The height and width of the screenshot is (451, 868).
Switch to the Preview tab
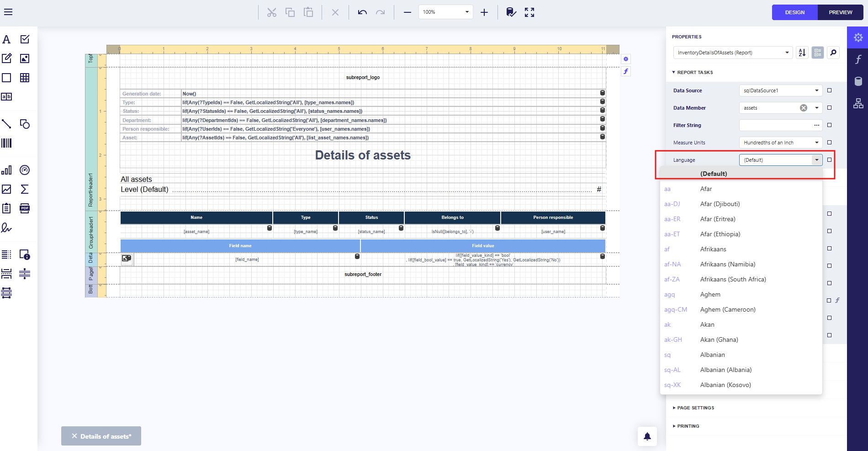[x=840, y=12]
